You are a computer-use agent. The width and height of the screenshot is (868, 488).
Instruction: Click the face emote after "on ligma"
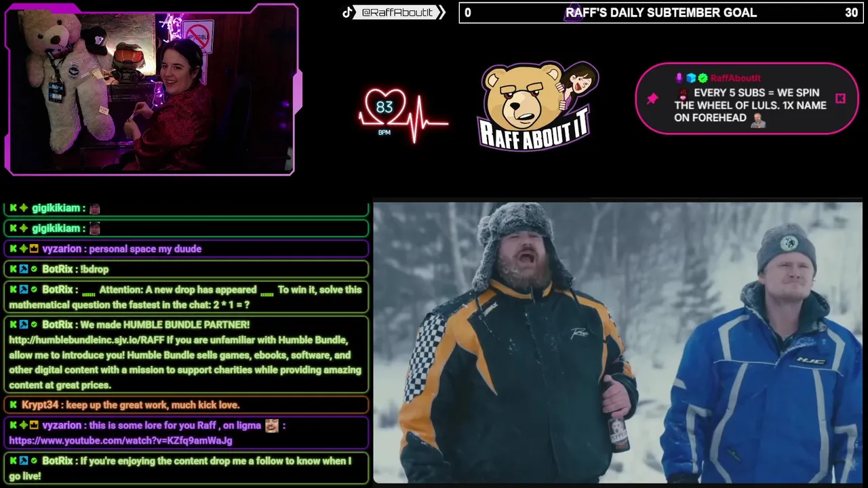[272, 426]
